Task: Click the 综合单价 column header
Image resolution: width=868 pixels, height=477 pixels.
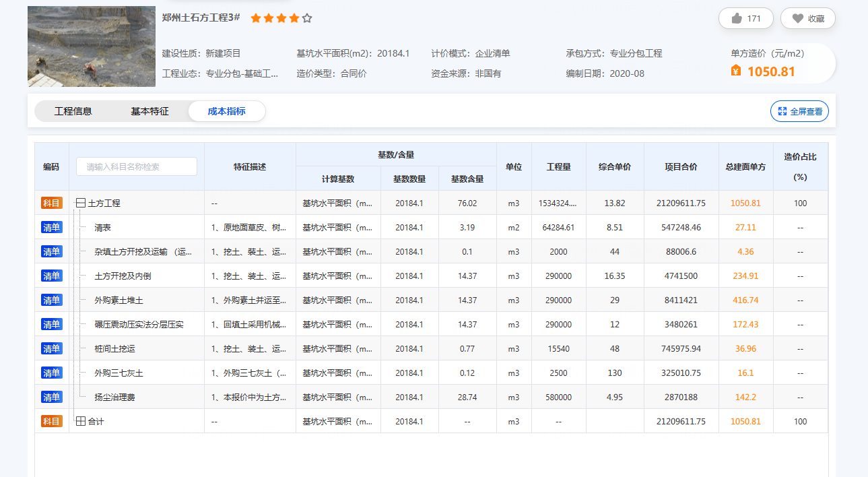Action: click(x=615, y=166)
